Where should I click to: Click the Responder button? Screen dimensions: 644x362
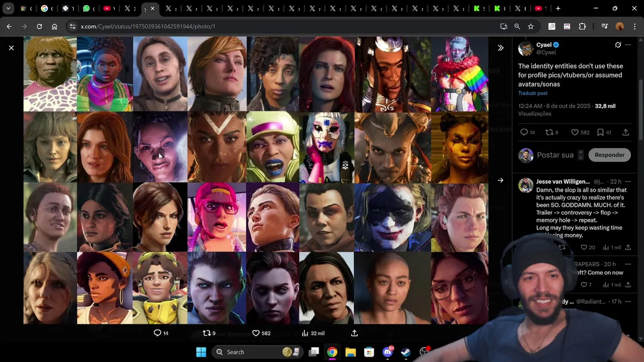click(609, 155)
